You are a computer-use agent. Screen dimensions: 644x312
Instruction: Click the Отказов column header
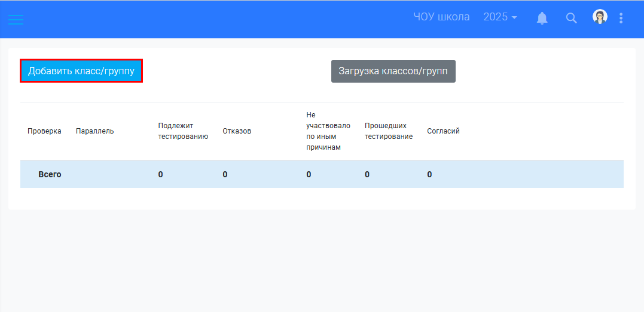point(237,131)
